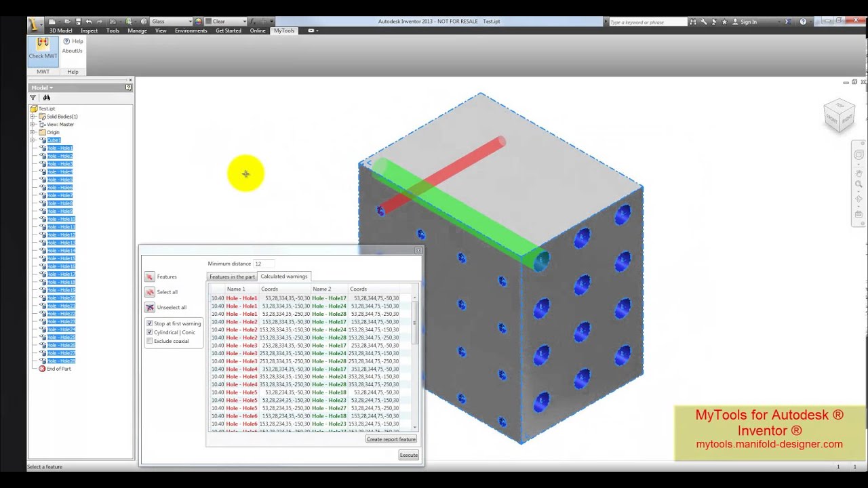The width and height of the screenshot is (868, 488).
Task: Click the Open file icon
Action: 68,22
